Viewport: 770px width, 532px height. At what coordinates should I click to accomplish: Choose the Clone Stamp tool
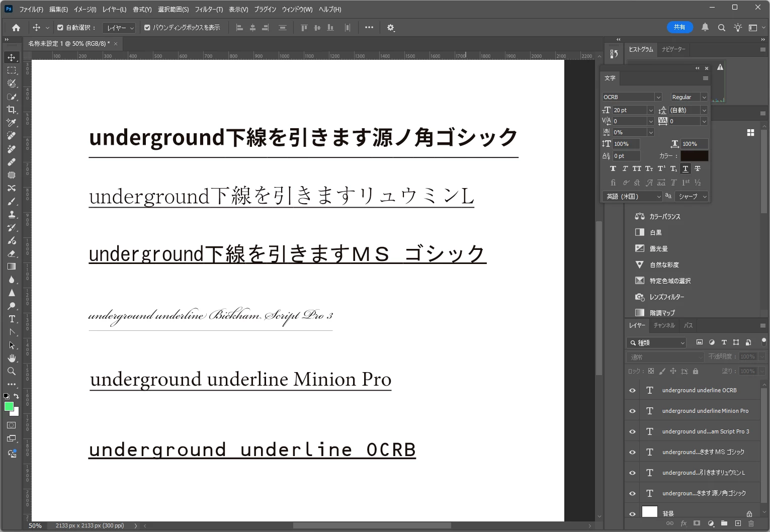(12, 214)
